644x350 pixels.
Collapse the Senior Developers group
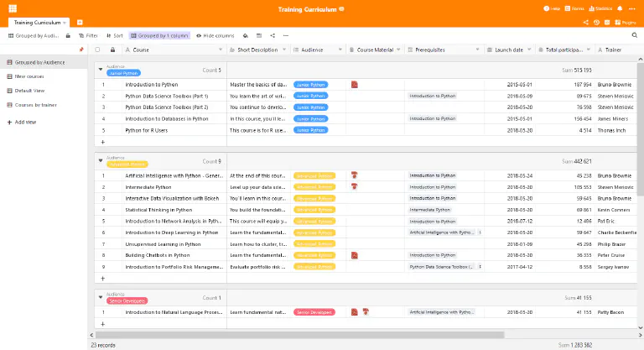coord(101,297)
